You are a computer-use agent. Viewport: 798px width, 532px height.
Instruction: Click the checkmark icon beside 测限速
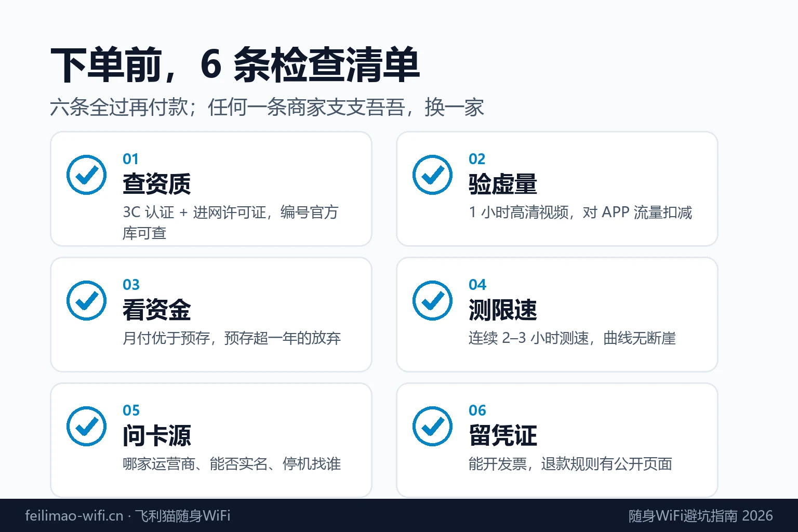(433, 301)
